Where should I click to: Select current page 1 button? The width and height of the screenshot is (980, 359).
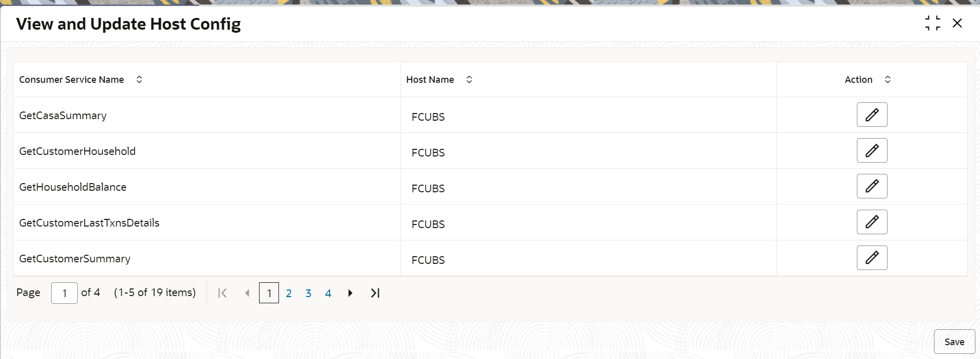269,293
